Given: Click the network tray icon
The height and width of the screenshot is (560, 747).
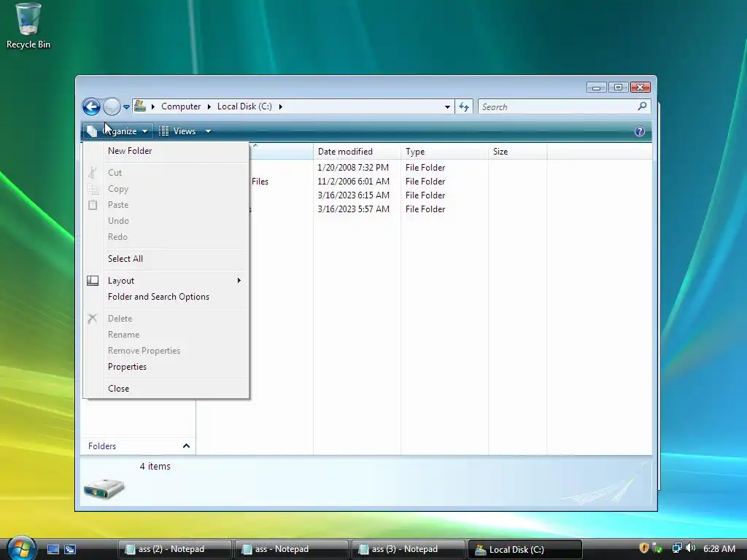Looking at the screenshot, I should coord(676,548).
